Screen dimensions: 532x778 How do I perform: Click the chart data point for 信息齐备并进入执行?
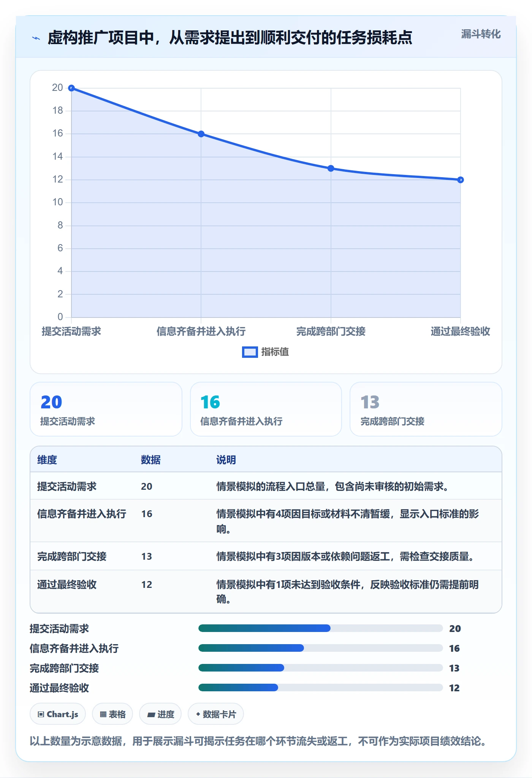coord(201,134)
